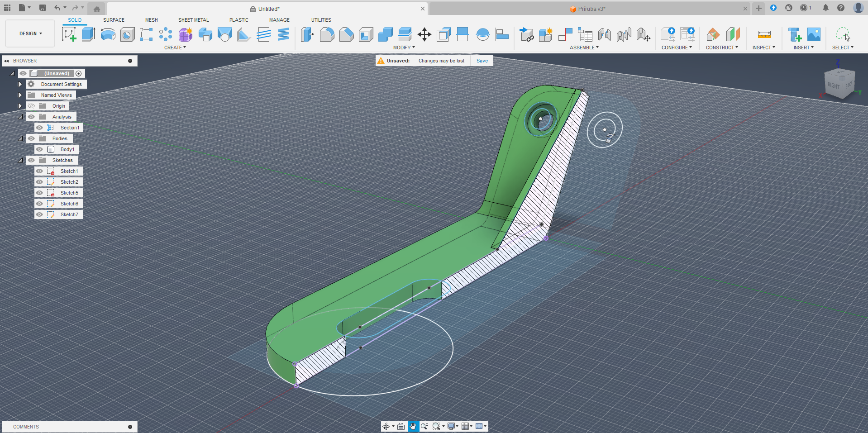The height and width of the screenshot is (433, 868).
Task: Select the Move/Copy tool icon
Action: point(424,34)
